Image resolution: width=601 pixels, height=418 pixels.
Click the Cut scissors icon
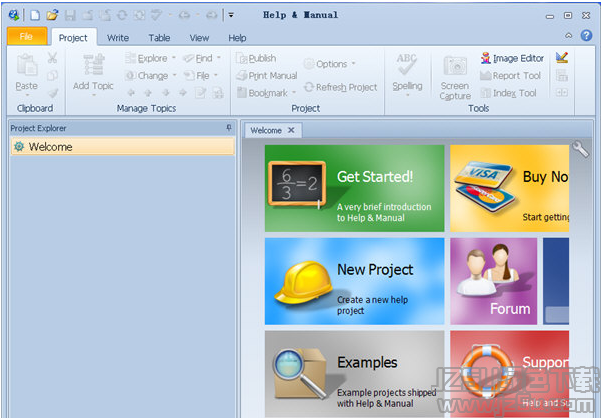[53, 58]
